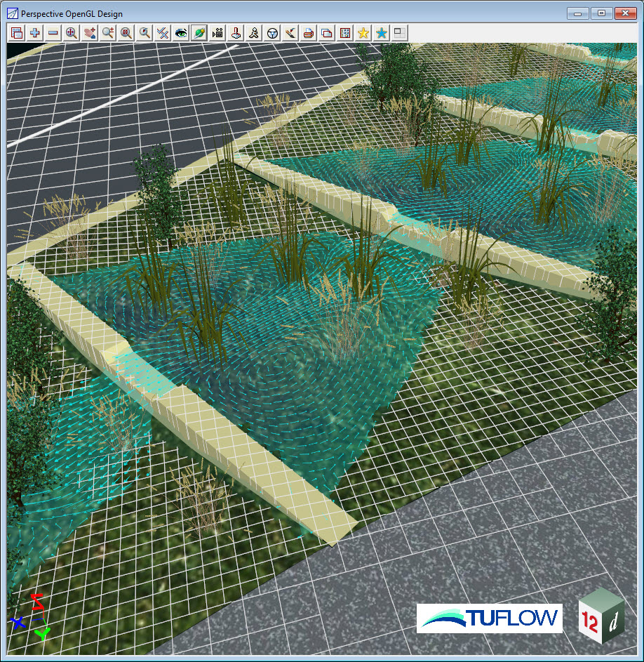Toggle the highlighted green globe render button
644x662 pixels.
199,33
